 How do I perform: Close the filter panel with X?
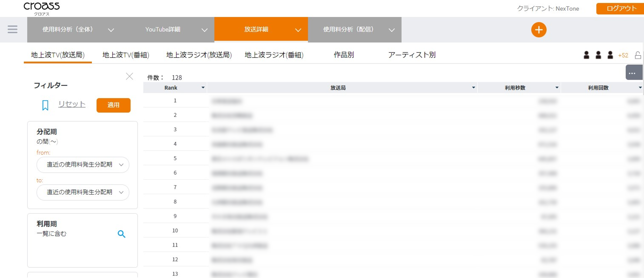coord(129,76)
